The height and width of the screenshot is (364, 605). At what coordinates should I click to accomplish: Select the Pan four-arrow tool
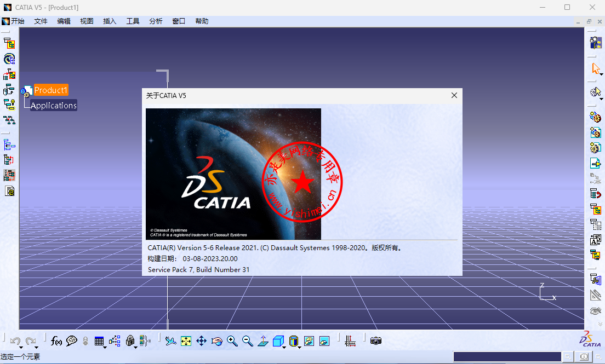click(202, 341)
